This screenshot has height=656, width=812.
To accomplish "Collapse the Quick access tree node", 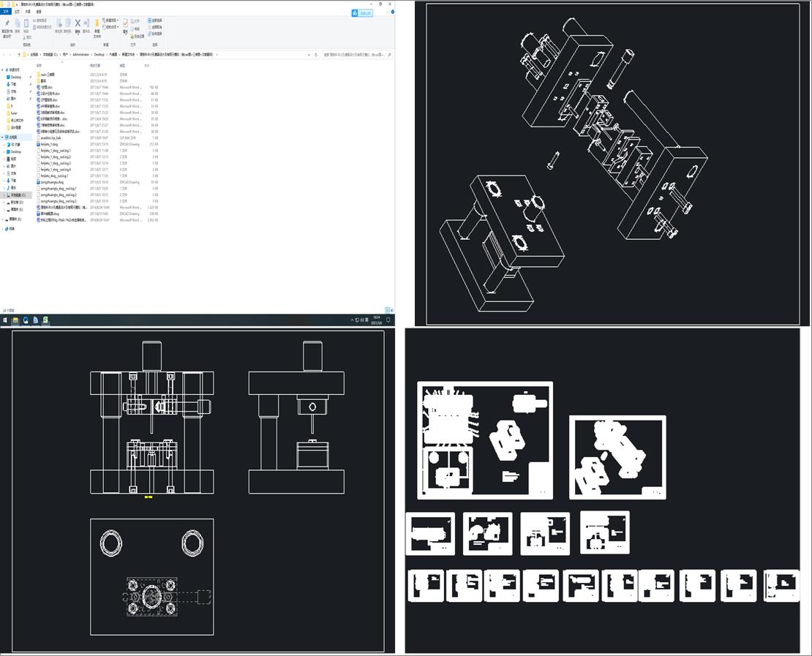I will click(x=2, y=70).
